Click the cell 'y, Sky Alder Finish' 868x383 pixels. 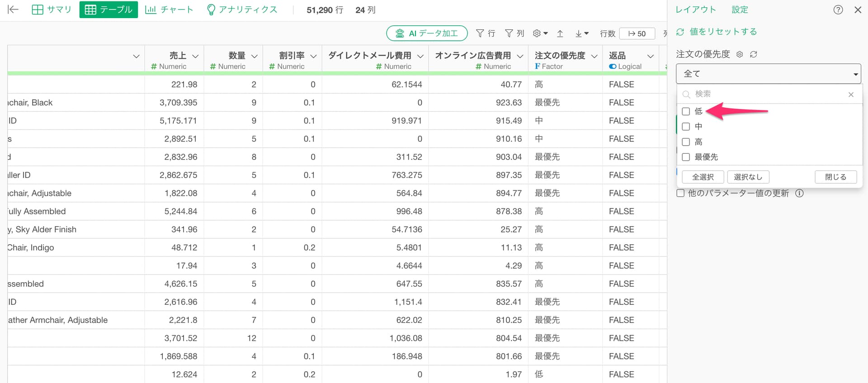point(76,229)
